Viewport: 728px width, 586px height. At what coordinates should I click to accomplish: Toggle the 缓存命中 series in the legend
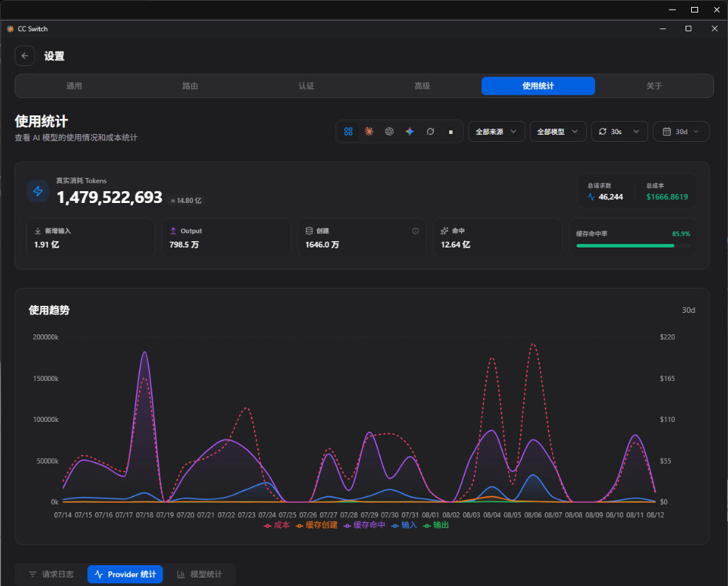[364, 525]
